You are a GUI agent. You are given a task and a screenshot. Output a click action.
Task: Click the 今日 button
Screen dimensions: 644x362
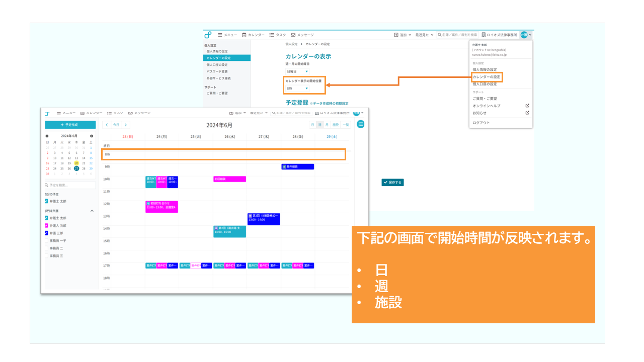pos(116,125)
